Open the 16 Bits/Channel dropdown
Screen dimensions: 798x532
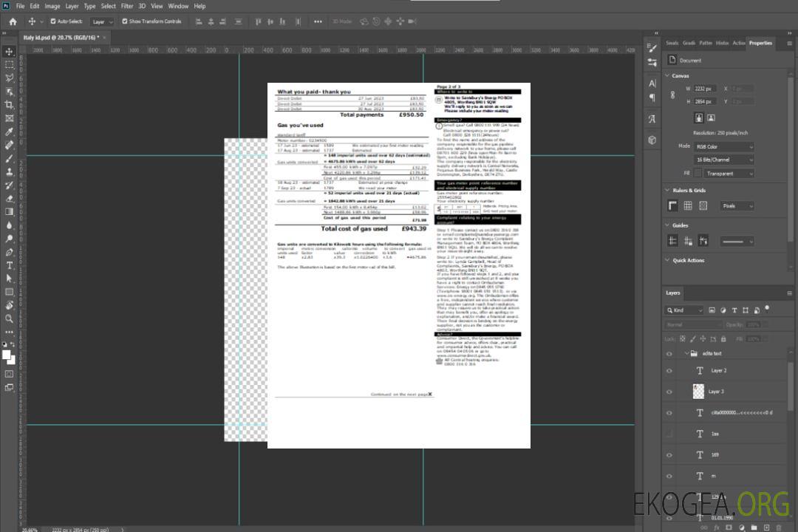coord(723,160)
